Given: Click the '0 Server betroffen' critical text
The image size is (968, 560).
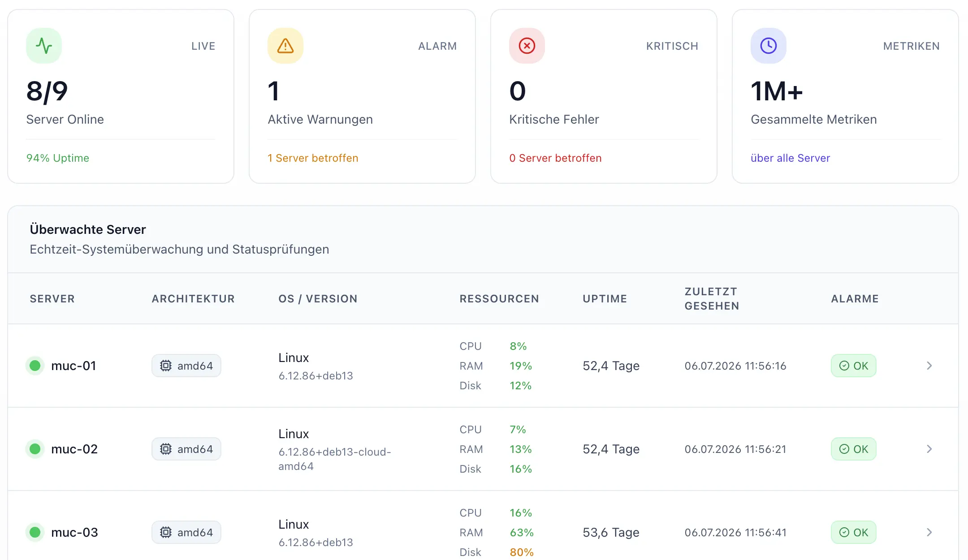Looking at the screenshot, I should (x=555, y=158).
